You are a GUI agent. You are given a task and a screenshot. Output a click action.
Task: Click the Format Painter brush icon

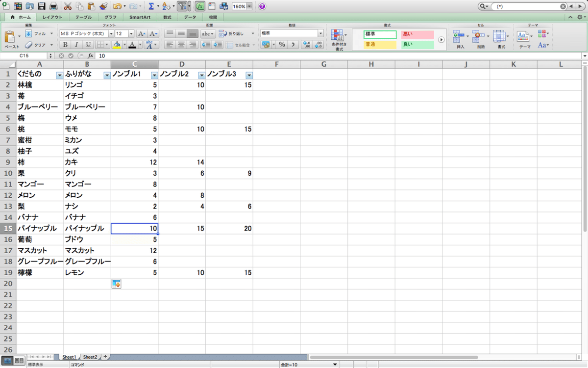point(103,6)
